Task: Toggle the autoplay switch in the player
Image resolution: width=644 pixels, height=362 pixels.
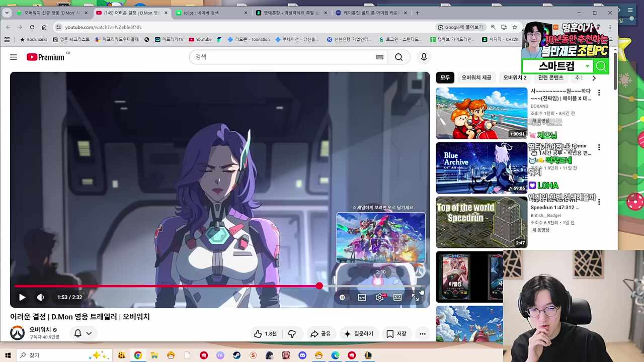Action: 342,297
